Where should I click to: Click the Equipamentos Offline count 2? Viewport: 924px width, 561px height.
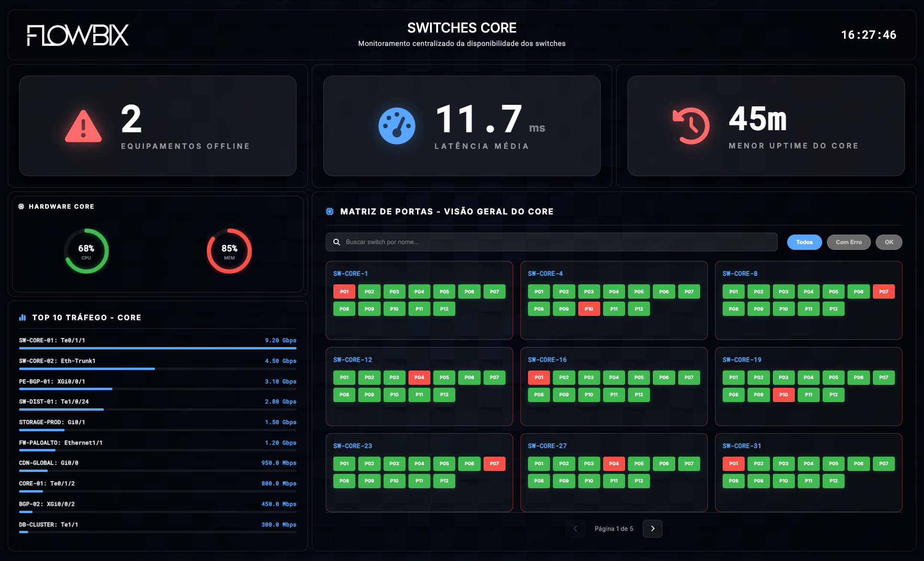[131, 119]
